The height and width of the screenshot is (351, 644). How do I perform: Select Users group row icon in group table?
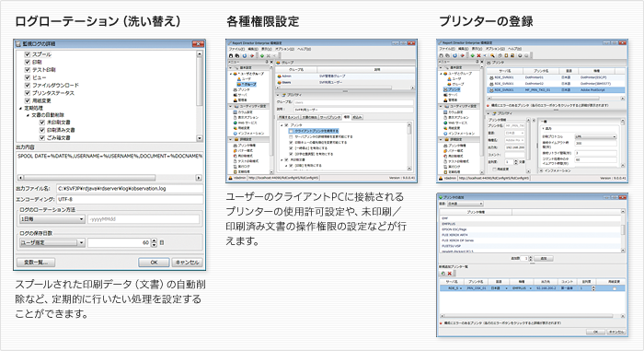[x=279, y=82]
